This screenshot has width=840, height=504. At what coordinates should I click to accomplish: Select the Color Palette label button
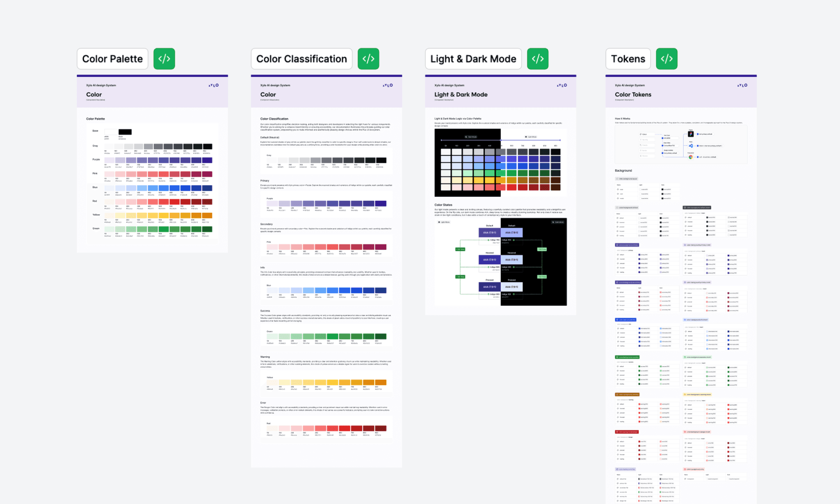coord(112,59)
